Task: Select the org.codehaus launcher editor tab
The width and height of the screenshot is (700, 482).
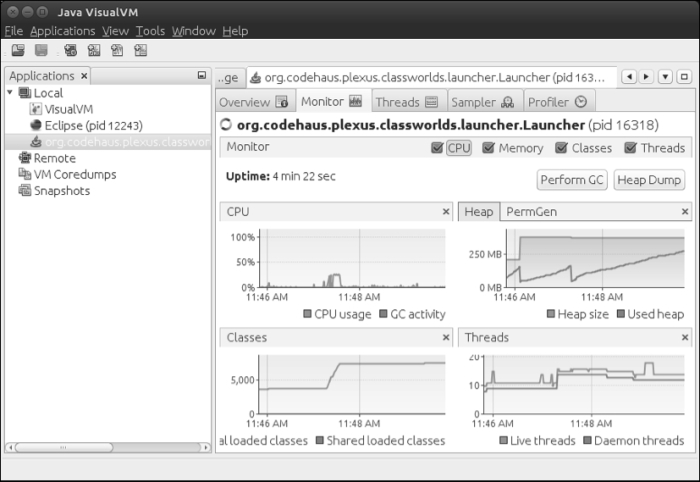Action: click(432, 78)
